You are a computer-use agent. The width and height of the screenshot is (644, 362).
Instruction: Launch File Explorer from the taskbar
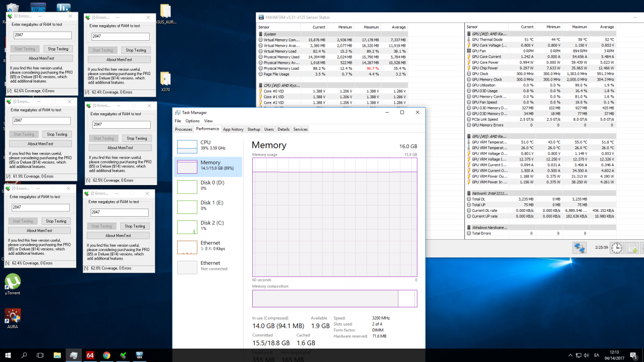[57, 355]
